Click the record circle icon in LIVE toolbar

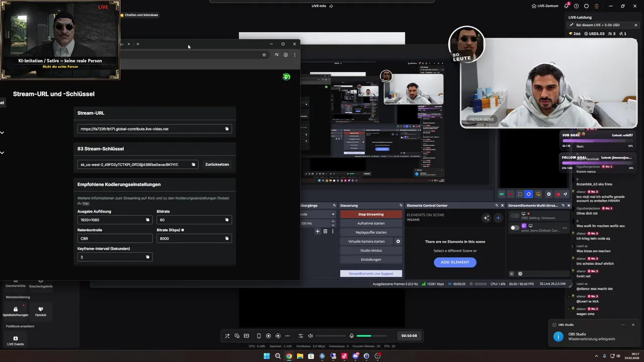pos(268,336)
